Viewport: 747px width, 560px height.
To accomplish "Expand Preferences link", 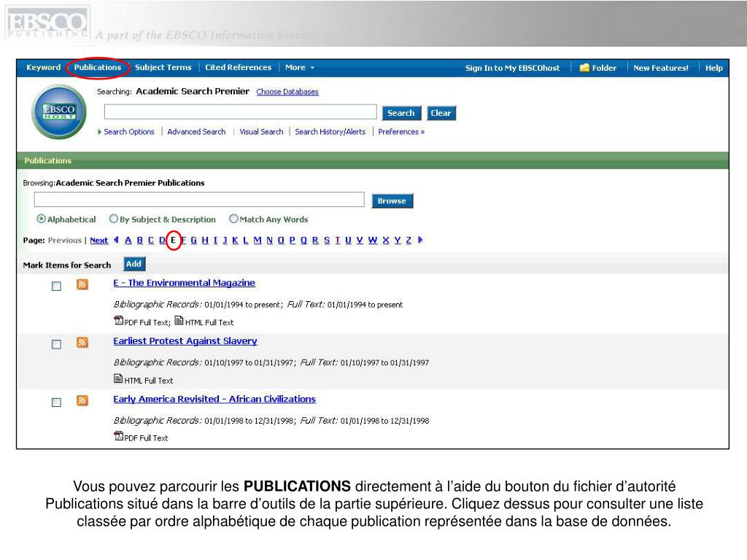I will coord(401,132).
